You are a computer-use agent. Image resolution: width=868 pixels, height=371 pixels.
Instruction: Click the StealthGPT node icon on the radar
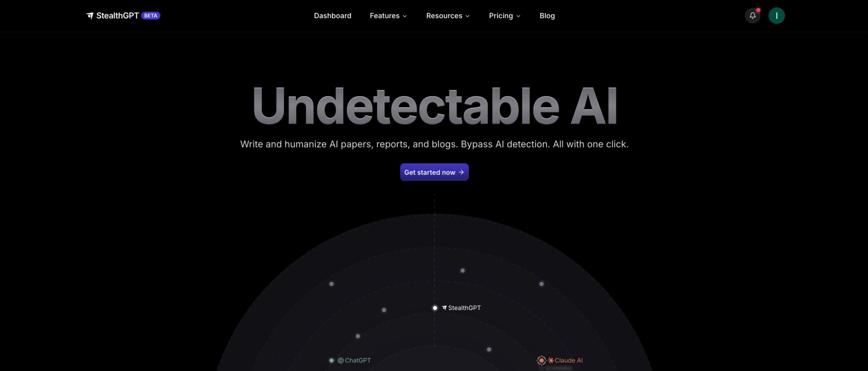pyautogui.click(x=444, y=307)
